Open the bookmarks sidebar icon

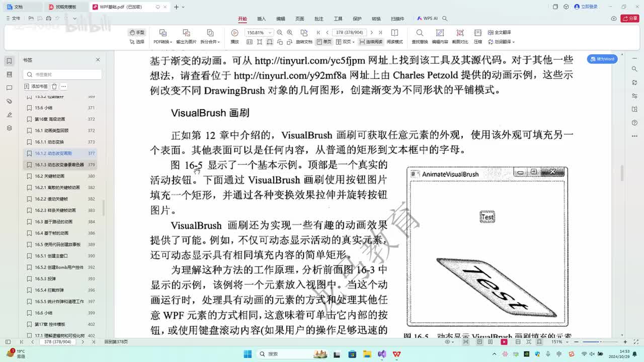tap(9, 61)
